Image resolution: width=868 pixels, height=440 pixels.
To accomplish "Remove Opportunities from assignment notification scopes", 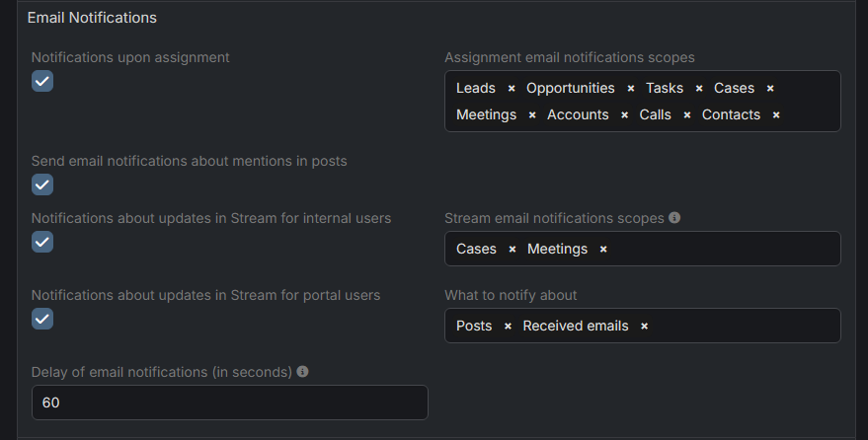I will [631, 89].
